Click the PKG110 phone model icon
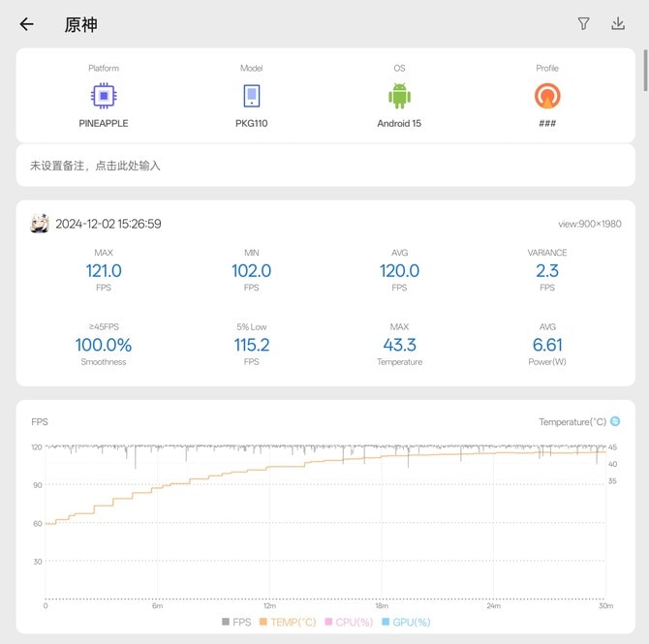Image resolution: width=649 pixels, height=644 pixels. [x=252, y=96]
